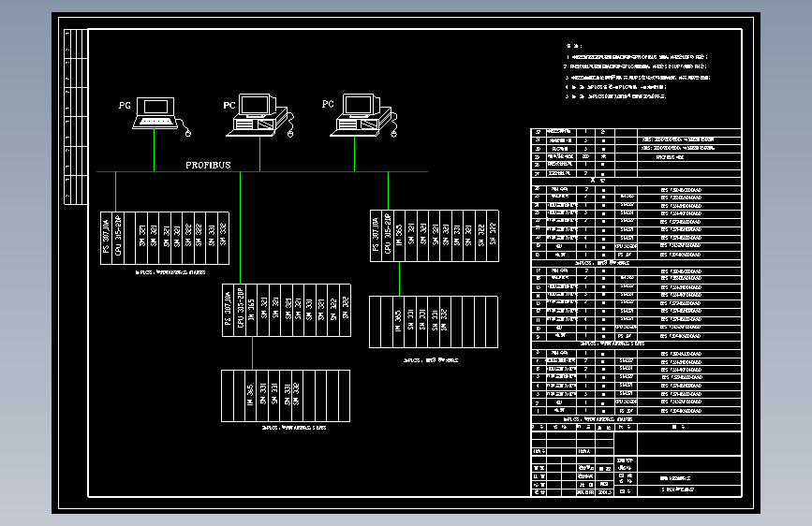Click the SM 332 module in the leftmost rack

(x=223, y=238)
